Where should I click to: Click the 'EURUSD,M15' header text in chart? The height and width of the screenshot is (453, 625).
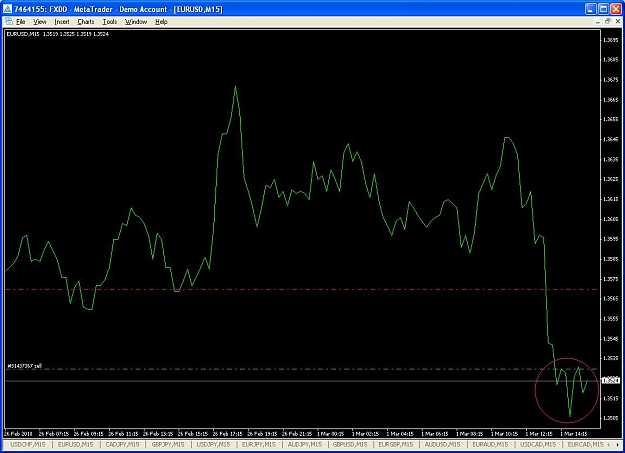coord(23,34)
